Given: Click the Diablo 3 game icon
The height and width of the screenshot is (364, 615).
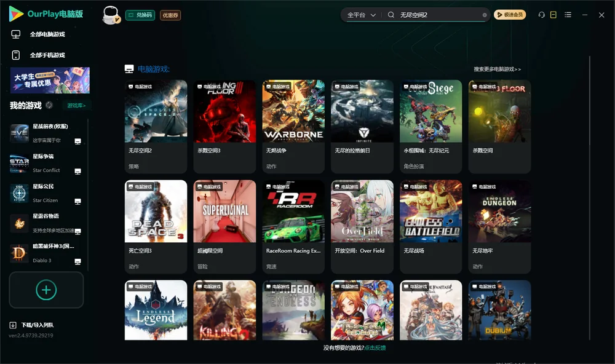Looking at the screenshot, I should pos(19,253).
